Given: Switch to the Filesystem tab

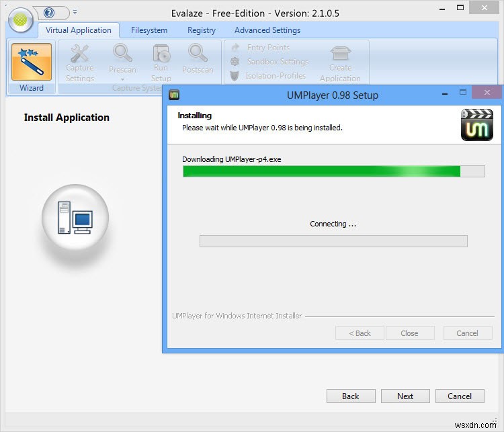Looking at the screenshot, I should 149,30.
